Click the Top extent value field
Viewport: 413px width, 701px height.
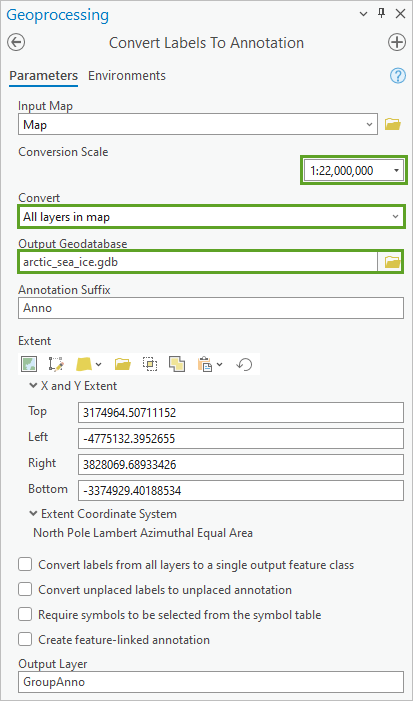pos(241,414)
